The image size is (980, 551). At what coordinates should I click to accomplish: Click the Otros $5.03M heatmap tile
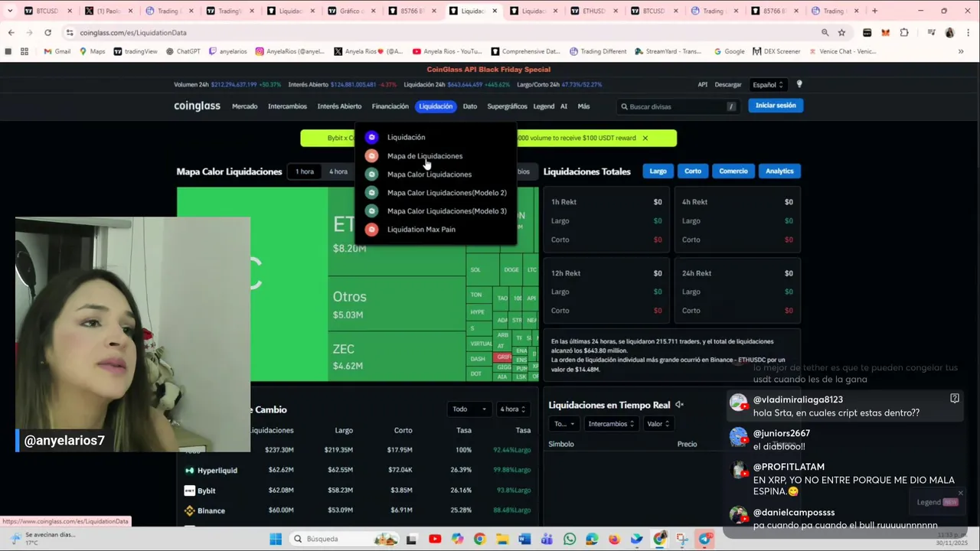pyautogui.click(x=397, y=305)
